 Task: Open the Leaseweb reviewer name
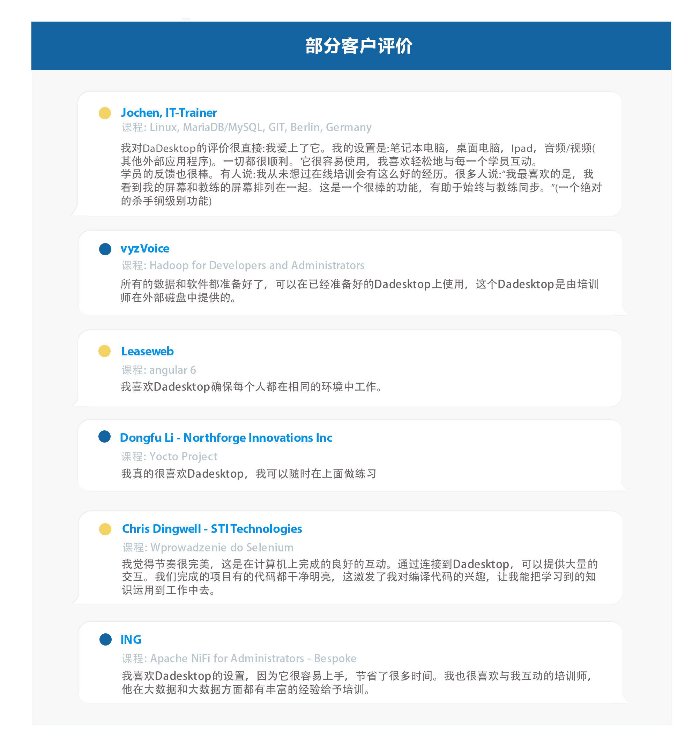pos(147,351)
